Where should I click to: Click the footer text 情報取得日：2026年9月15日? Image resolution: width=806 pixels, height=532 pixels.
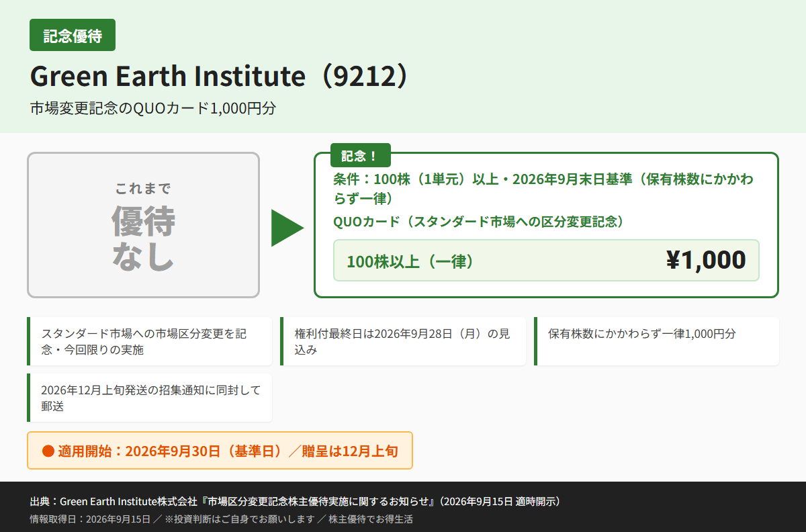[90, 519]
